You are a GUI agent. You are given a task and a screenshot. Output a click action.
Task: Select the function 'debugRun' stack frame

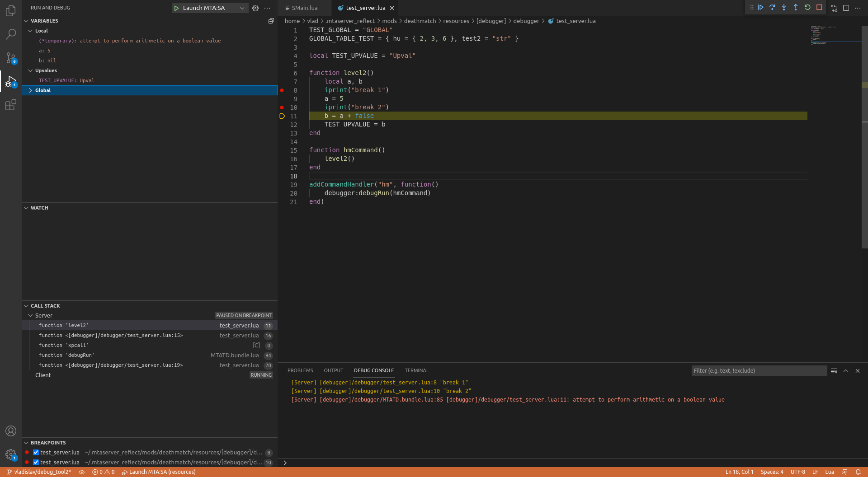tap(150, 355)
